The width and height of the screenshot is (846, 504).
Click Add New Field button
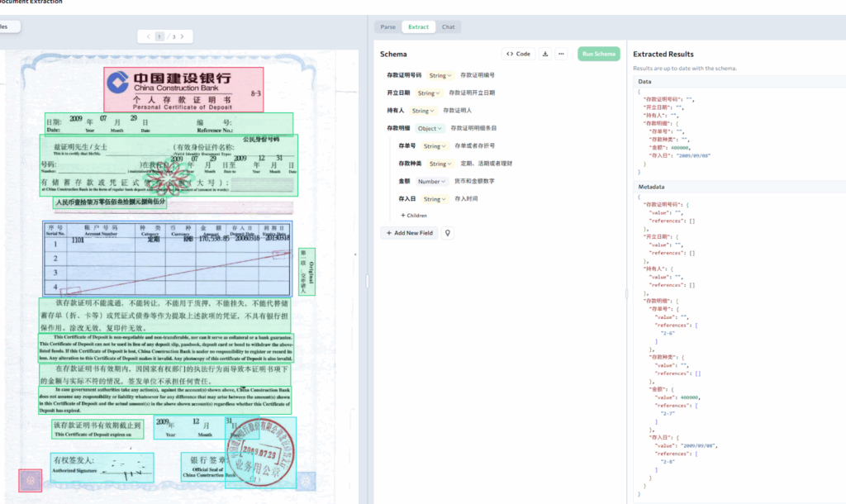[409, 233]
